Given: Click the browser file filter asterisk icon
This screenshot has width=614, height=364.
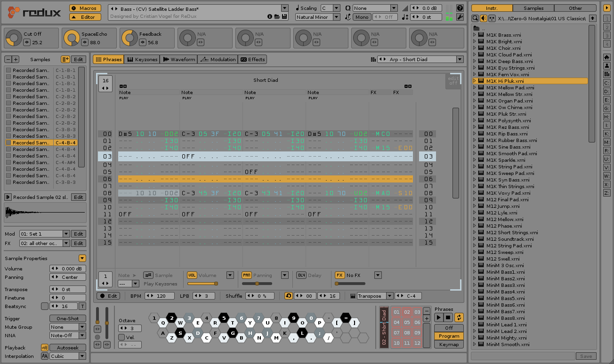Looking at the screenshot, I should pos(492,18).
